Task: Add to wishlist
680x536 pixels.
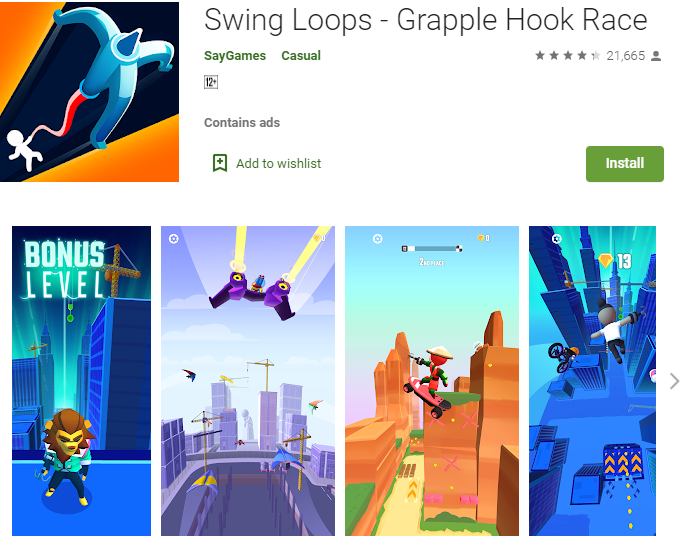Action: pos(267,163)
